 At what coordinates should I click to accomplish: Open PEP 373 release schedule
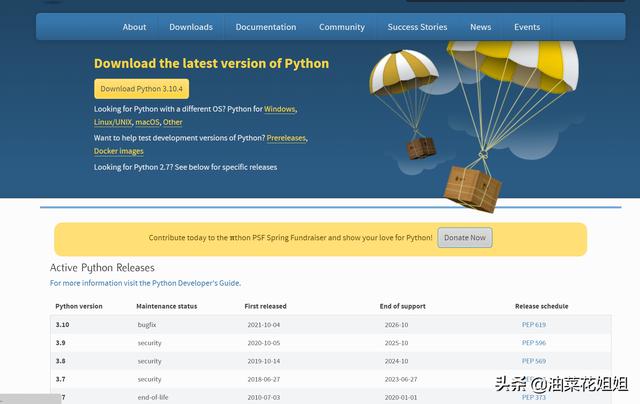click(534, 397)
